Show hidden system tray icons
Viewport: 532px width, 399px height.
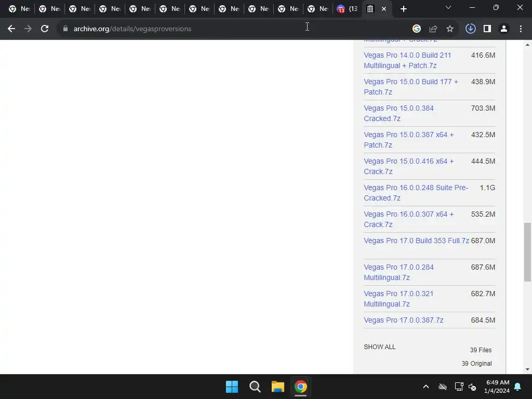[426, 387]
